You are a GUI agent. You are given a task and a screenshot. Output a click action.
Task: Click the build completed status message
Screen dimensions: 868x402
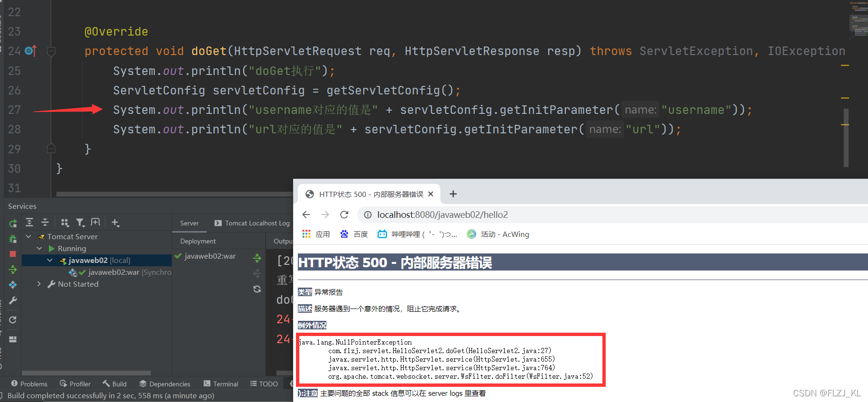tap(111, 395)
